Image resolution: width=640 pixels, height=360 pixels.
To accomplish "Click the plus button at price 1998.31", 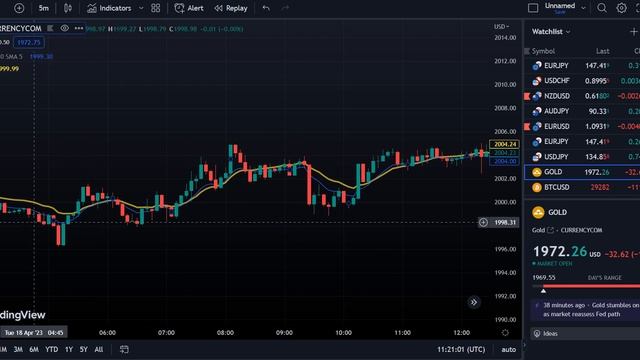I will coord(483,222).
